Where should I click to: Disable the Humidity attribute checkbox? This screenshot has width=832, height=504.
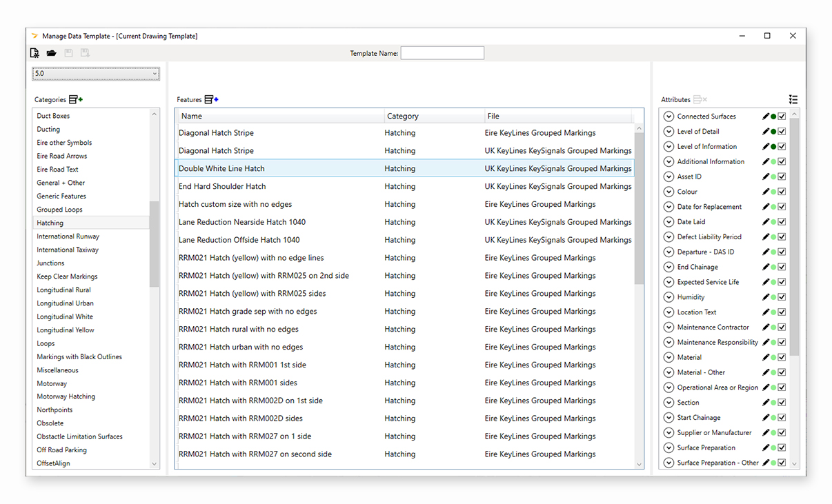click(782, 297)
